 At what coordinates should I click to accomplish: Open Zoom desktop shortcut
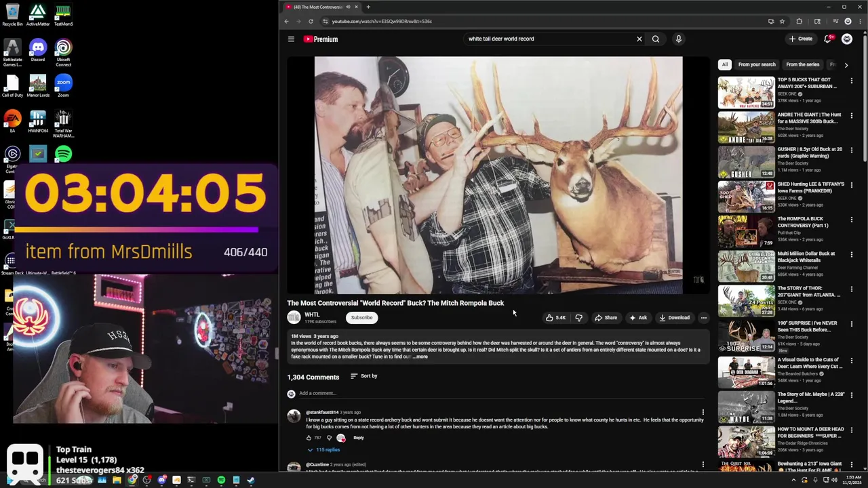click(63, 87)
